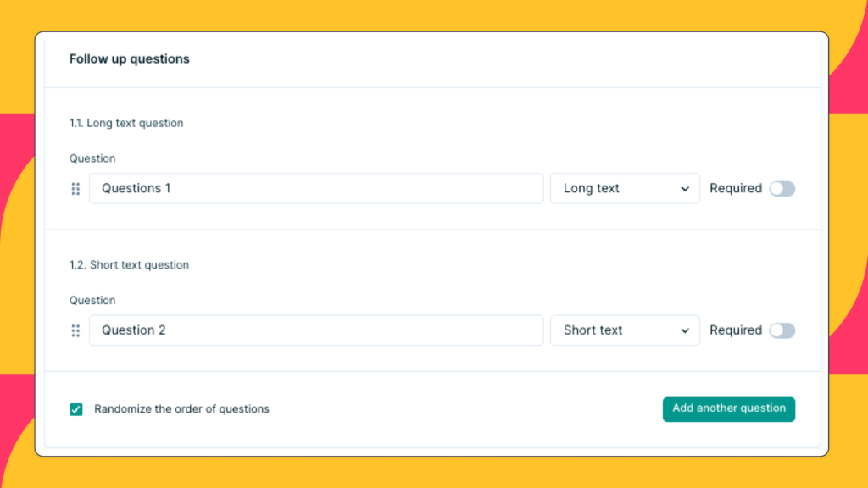Viewport: 868px width, 488px height.
Task: Open the Short text type dropdown
Action: click(625, 330)
